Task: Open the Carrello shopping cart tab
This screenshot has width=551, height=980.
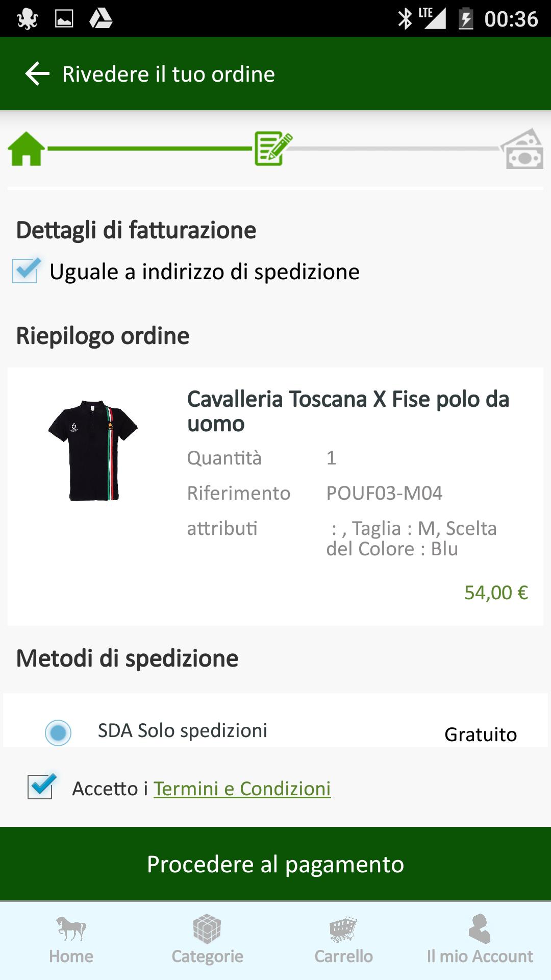Action: [x=343, y=941]
